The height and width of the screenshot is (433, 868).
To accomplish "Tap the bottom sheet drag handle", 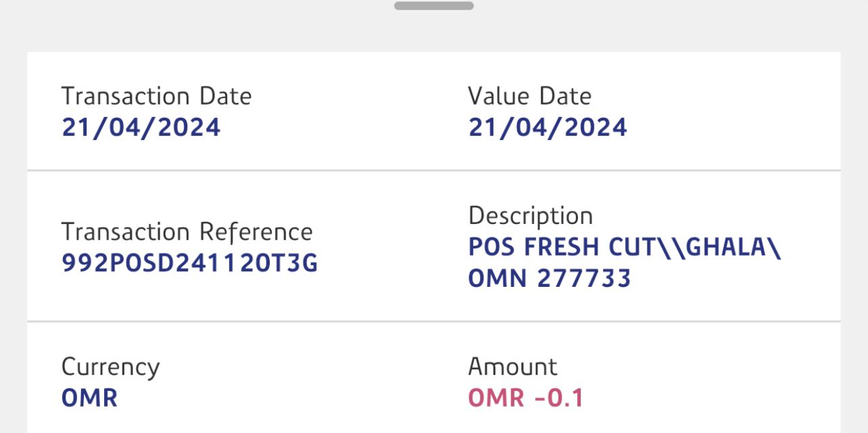I will [x=433, y=6].
